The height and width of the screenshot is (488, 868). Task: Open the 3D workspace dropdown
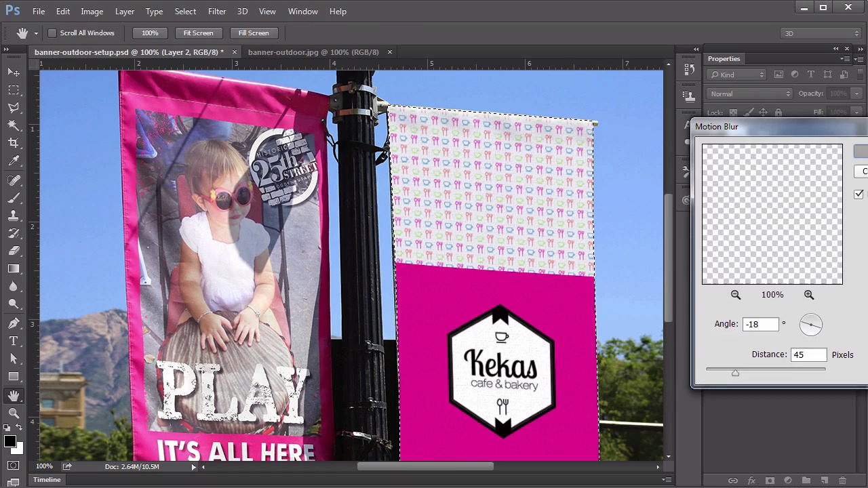coord(821,33)
